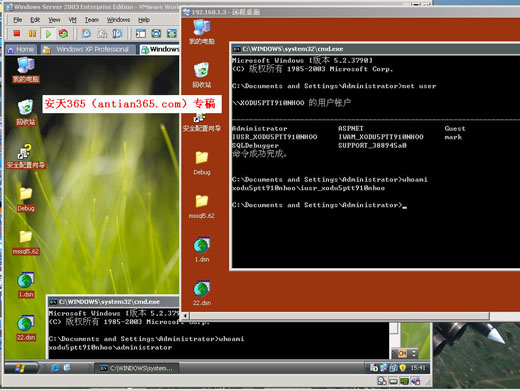Select My Computer icon in remote desktop

[x=202, y=32]
